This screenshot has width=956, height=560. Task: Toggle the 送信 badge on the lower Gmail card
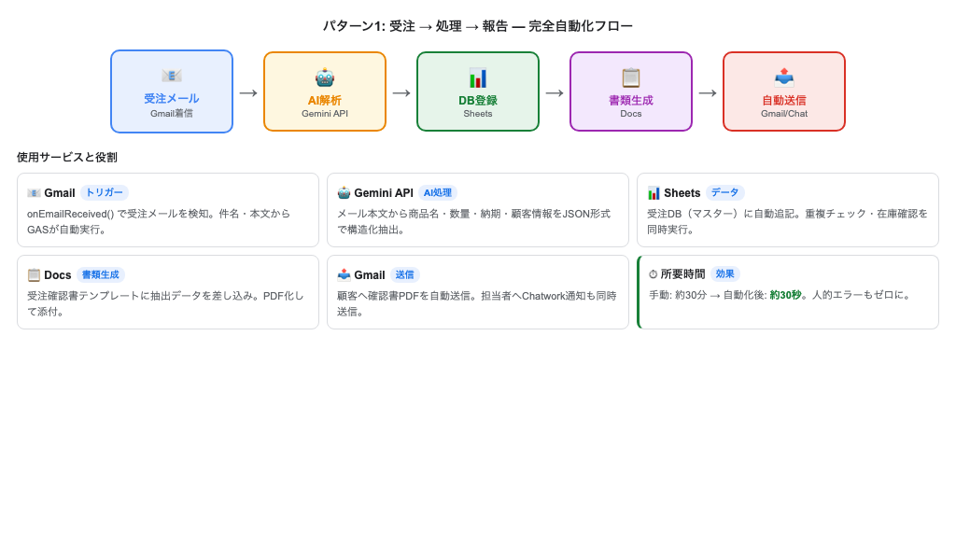(x=404, y=274)
